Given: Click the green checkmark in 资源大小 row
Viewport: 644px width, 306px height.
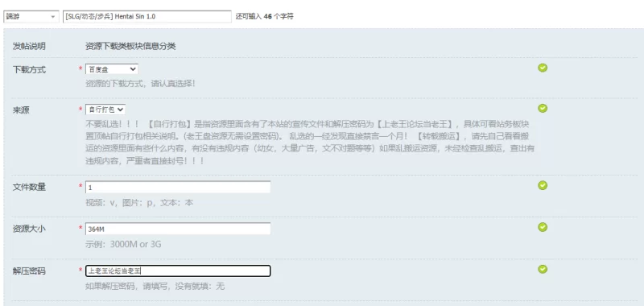Looking at the screenshot, I should pyautogui.click(x=543, y=227).
